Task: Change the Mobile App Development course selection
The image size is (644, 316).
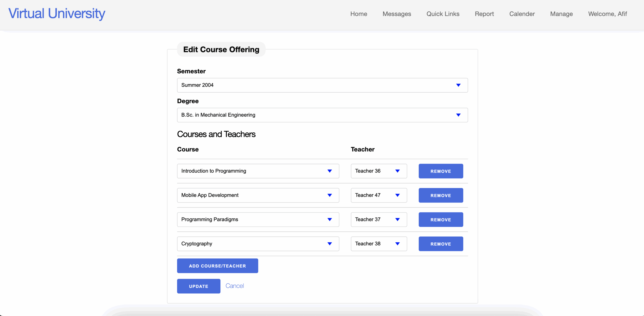Action: [258, 195]
